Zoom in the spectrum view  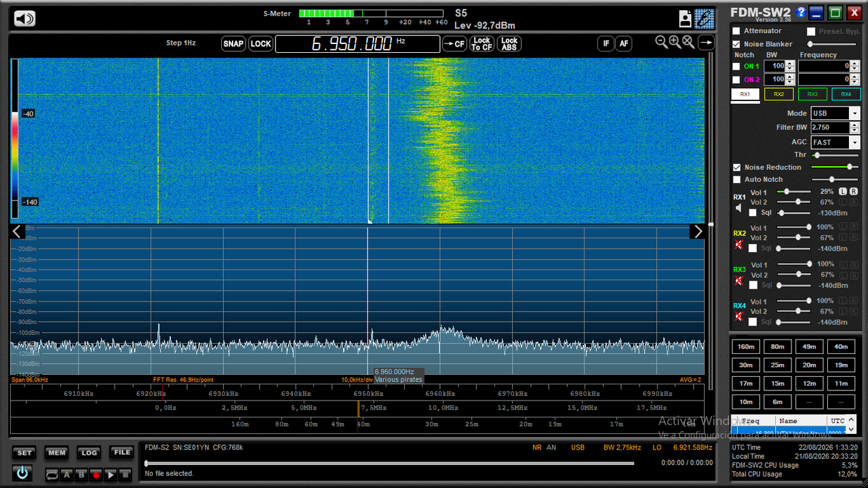click(x=675, y=42)
